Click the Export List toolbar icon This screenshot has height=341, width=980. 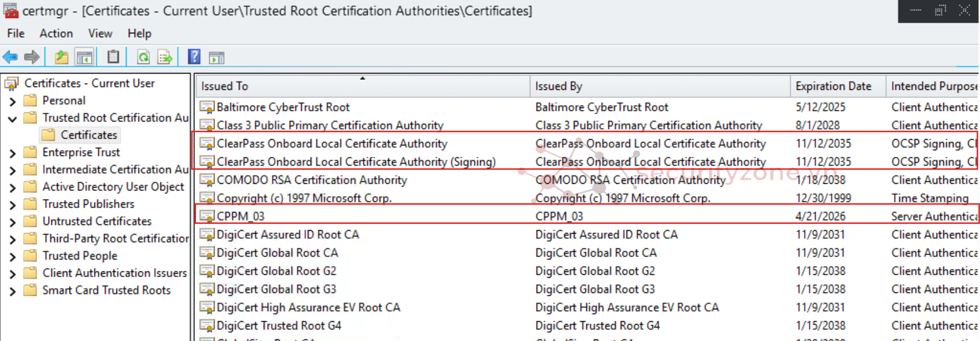165,57
